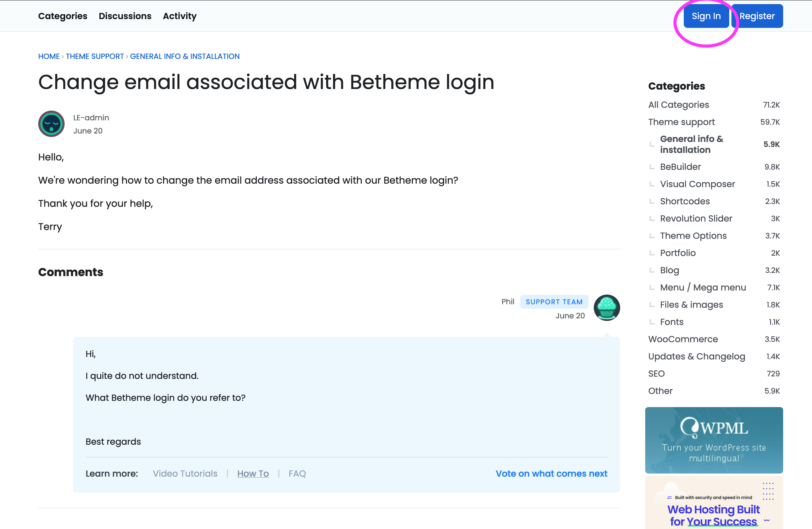
Task: Click the WPML logo advertisement
Action: pyautogui.click(x=714, y=440)
